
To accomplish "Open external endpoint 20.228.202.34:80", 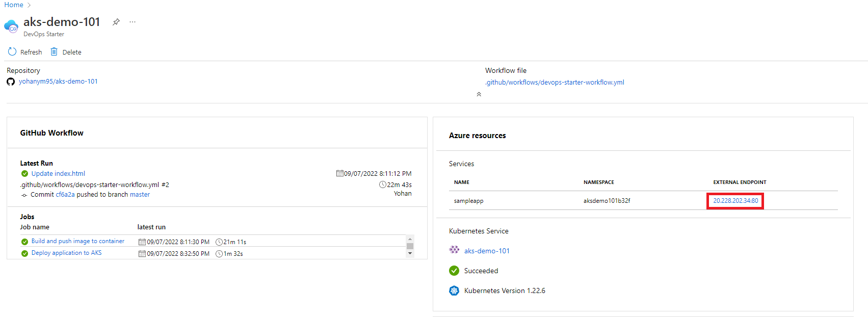I will point(735,201).
